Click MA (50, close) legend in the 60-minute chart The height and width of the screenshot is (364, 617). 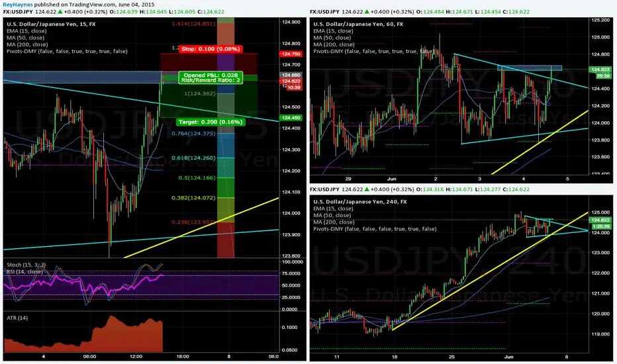coord(332,38)
